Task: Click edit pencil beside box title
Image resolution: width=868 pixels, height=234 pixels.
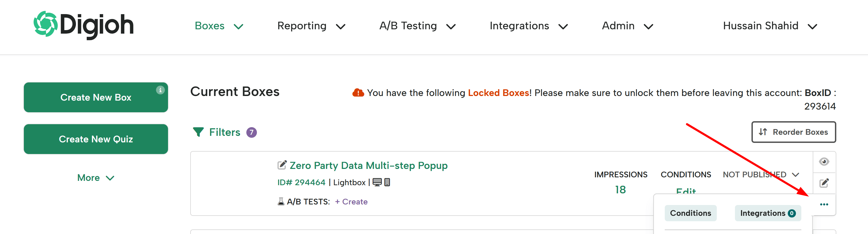Action: point(282,165)
